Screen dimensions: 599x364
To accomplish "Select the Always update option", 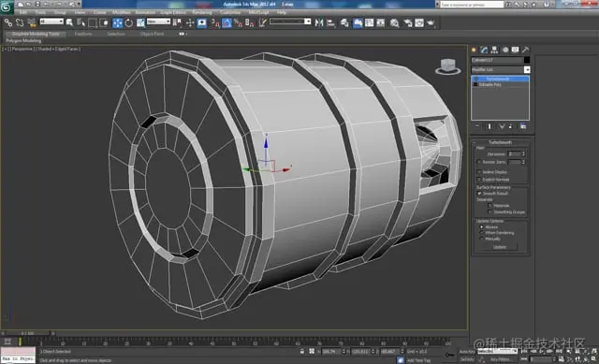I will 482,226.
